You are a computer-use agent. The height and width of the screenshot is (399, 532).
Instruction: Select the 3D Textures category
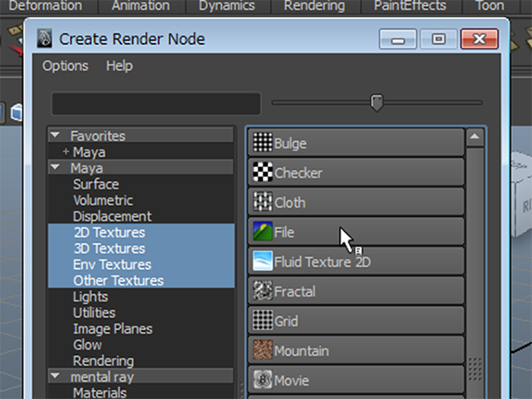[110, 249]
